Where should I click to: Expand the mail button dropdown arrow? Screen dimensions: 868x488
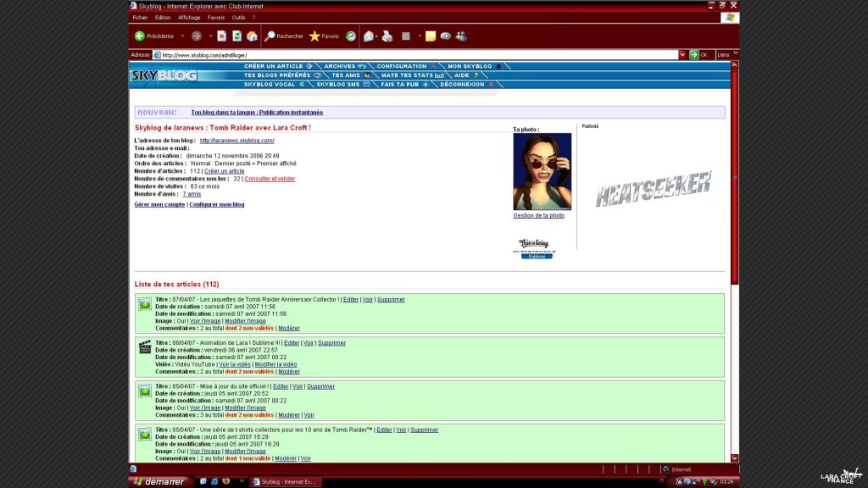coord(377,36)
